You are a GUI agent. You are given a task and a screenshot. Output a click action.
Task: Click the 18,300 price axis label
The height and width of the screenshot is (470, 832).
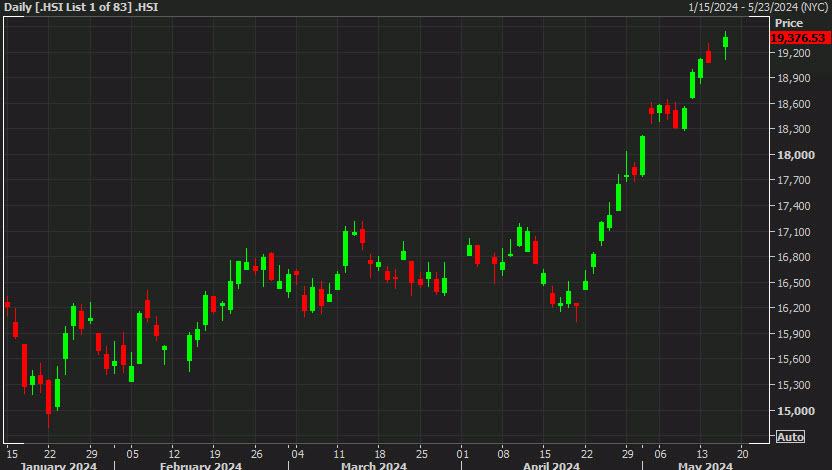pyautogui.click(x=794, y=129)
